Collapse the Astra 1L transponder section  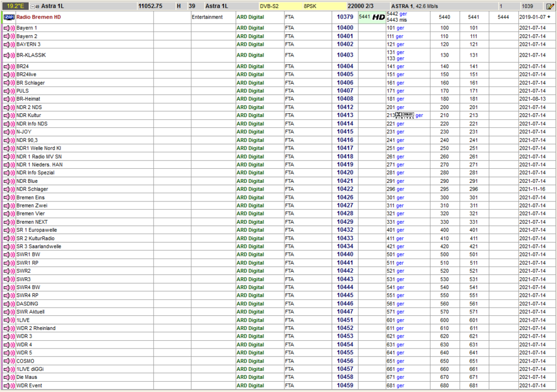click(x=33, y=6)
